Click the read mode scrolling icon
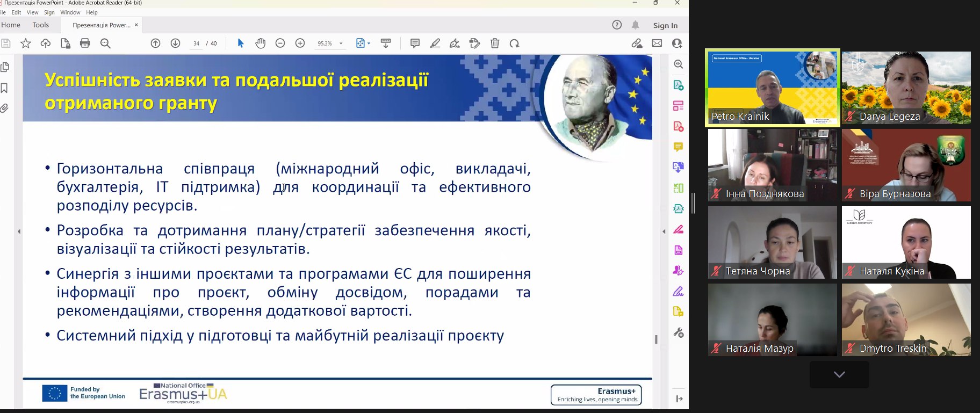Viewport: 980px width, 413px height. pos(386,44)
